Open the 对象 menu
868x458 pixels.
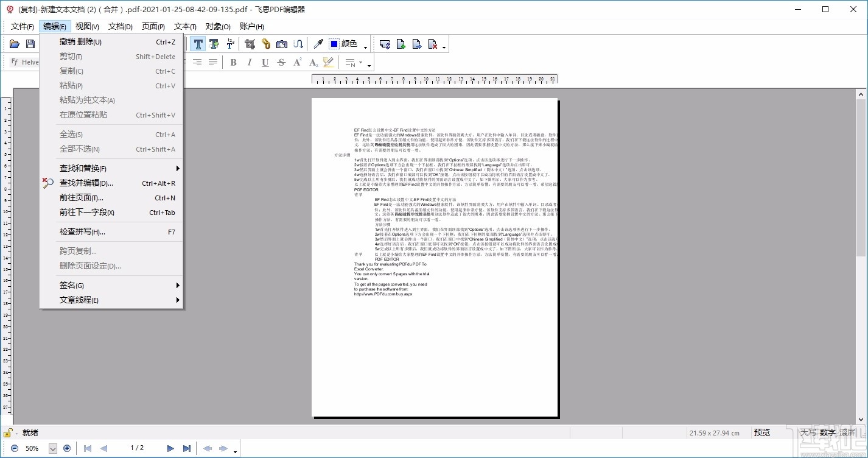coord(218,26)
